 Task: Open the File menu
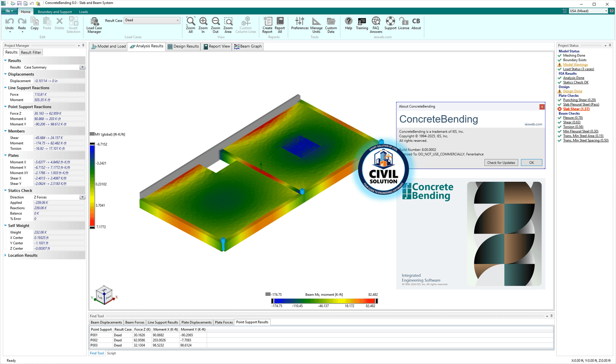(x=9, y=11)
